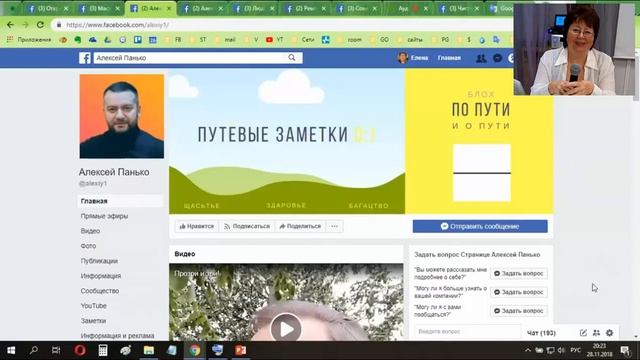Click the РУС language indicator
Screen dimensions: 640x360
pos(576,350)
